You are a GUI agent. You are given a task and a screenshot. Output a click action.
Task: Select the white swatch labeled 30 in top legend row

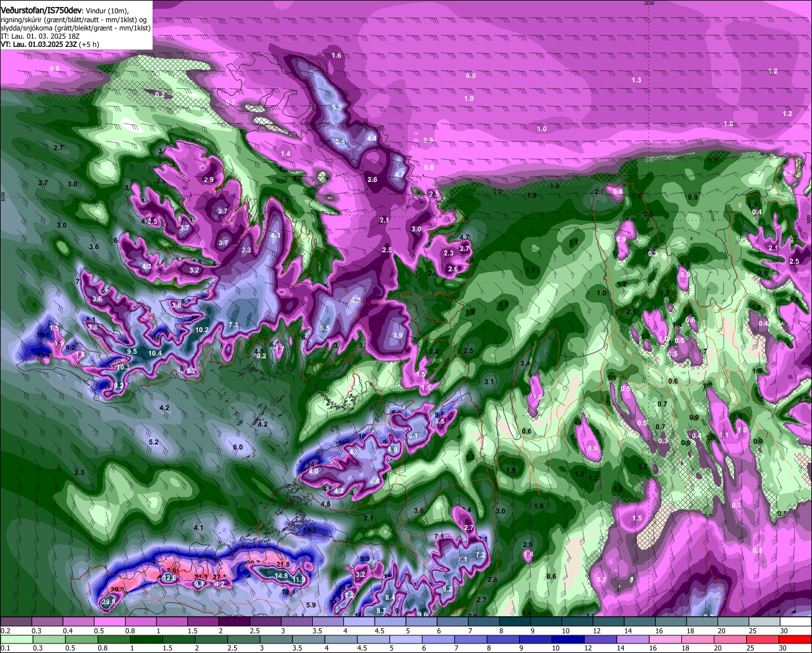click(x=796, y=621)
